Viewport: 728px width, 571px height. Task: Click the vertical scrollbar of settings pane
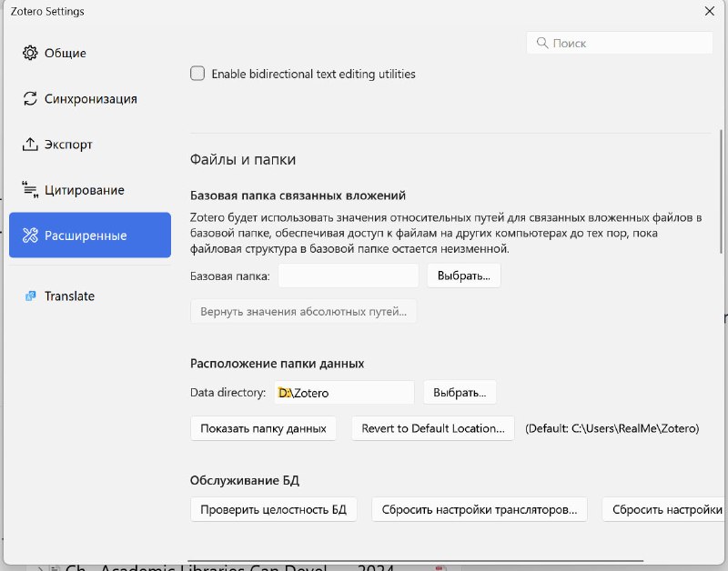point(722,192)
